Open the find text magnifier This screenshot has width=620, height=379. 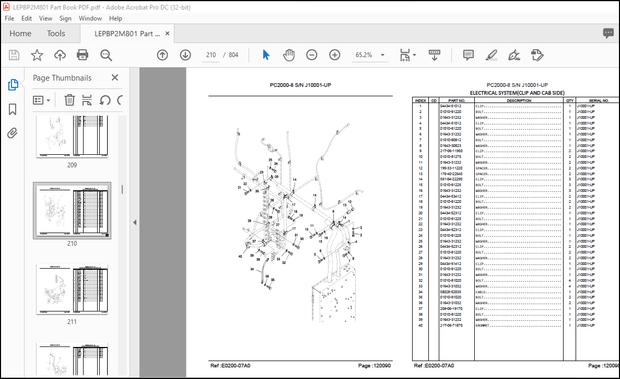pyautogui.click(x=106, y=55)
